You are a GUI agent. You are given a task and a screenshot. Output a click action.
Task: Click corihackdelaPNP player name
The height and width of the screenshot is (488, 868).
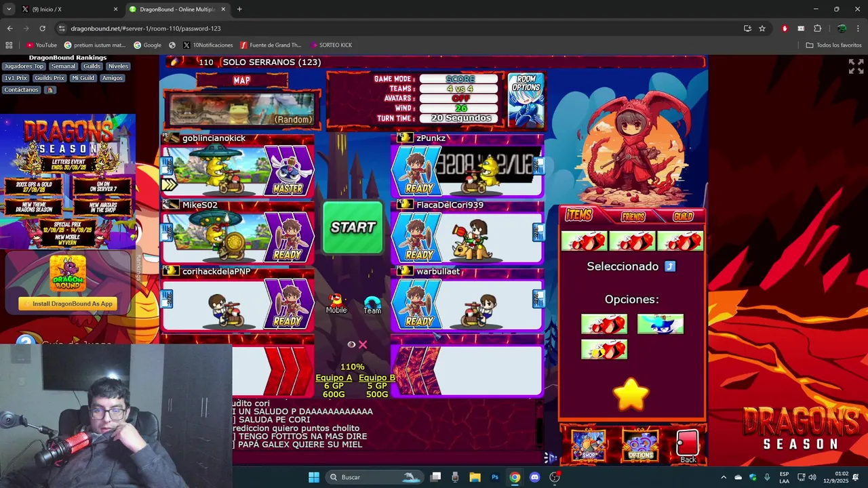click(216, 271)
